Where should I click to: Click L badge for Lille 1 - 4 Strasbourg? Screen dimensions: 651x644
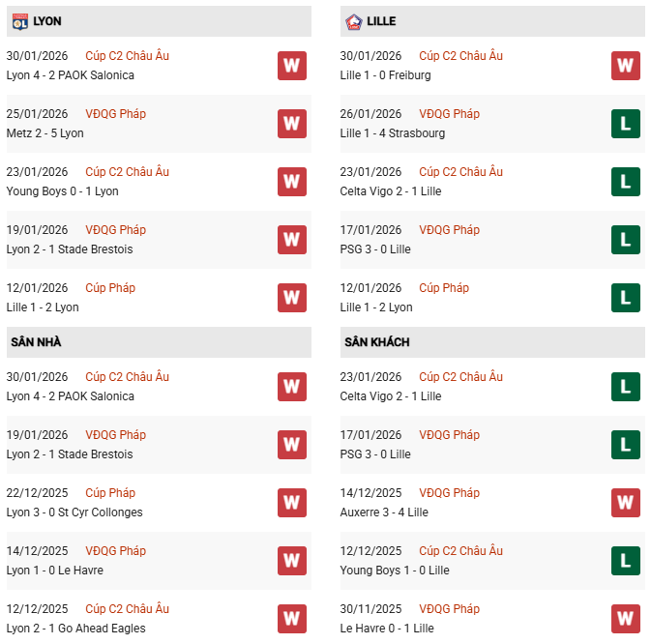(x=626, y=124)
